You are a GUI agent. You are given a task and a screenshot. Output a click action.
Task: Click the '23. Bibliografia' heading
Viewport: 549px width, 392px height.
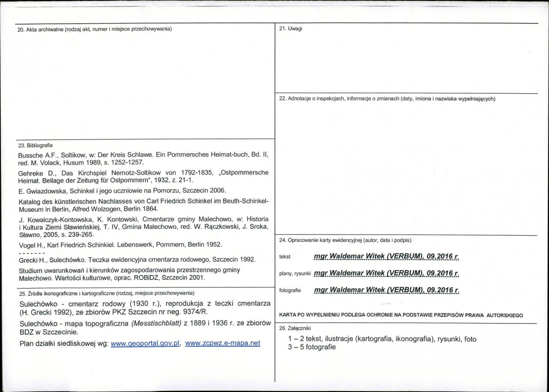(35, 145)
